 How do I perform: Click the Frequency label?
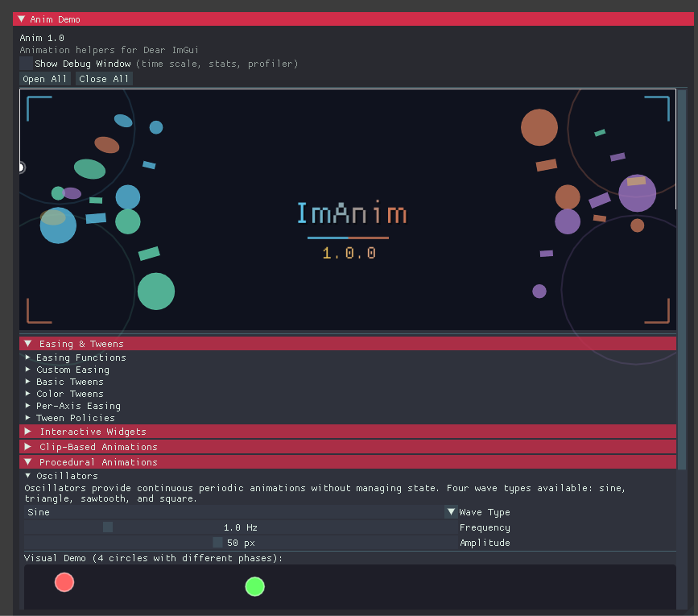[x=485, y=527]
